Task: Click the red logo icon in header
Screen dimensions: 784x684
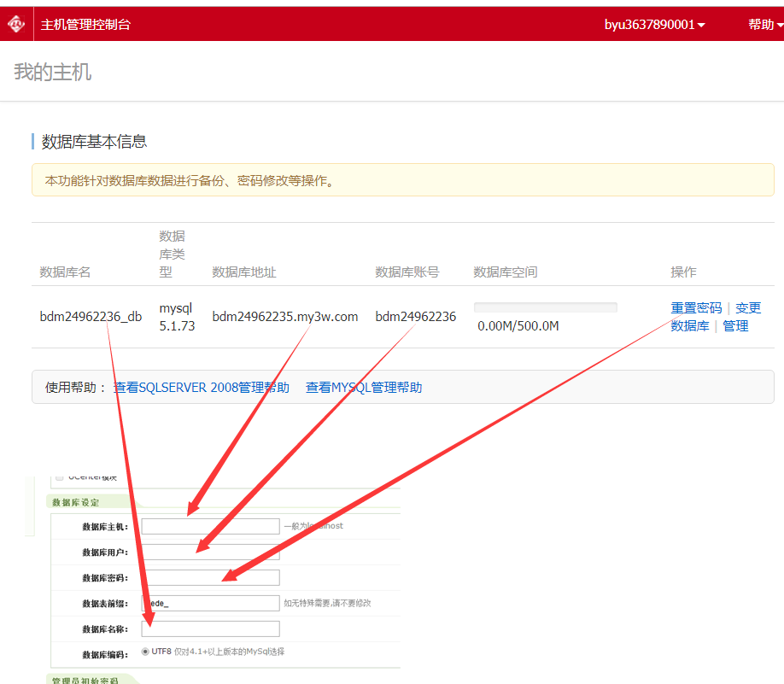Action: point(16,24)
